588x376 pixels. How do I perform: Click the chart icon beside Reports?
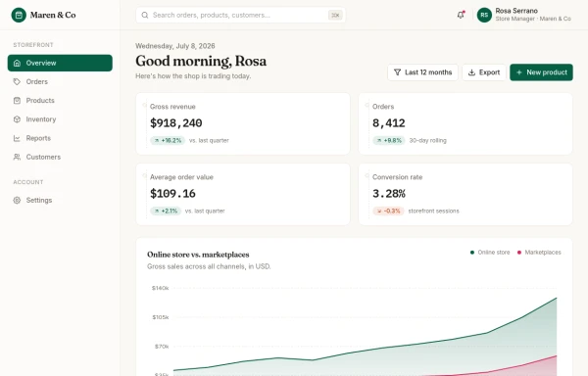click(x=17, y=138)
